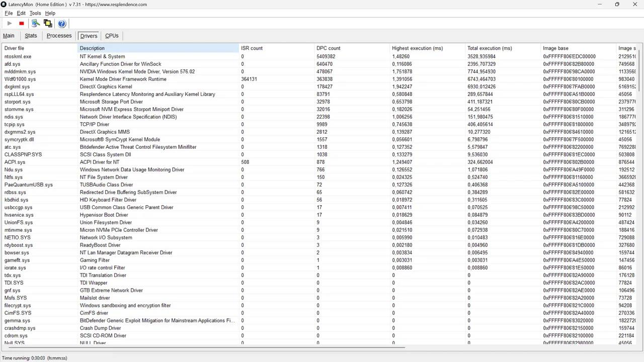Open help with the blue question mark icon

(x=62, y=24)
